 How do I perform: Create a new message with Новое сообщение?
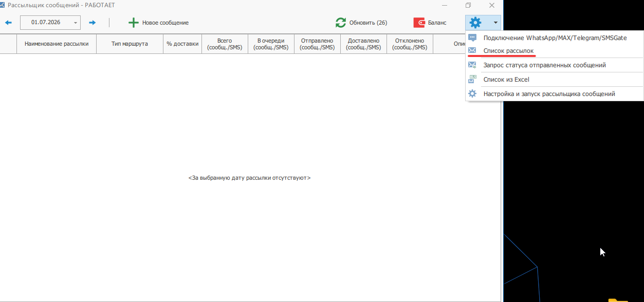tap(159, 23)
